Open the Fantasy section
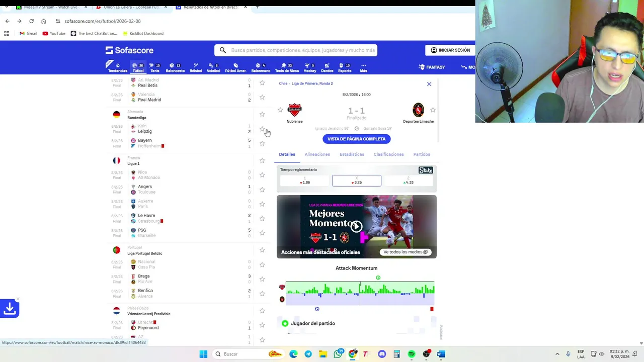The width and height of the screenshot is (644, 362). point(432,67)
